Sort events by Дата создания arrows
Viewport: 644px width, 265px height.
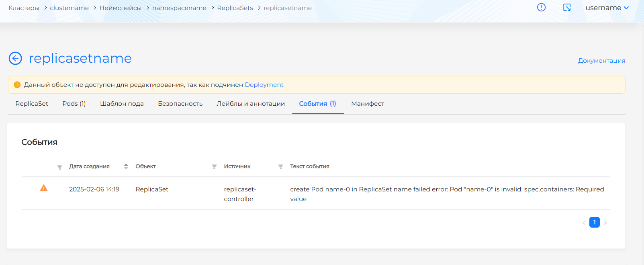coord(126,166)
